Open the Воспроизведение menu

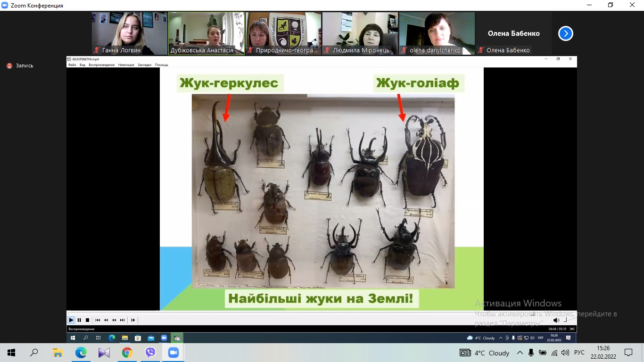pos(101,65)
